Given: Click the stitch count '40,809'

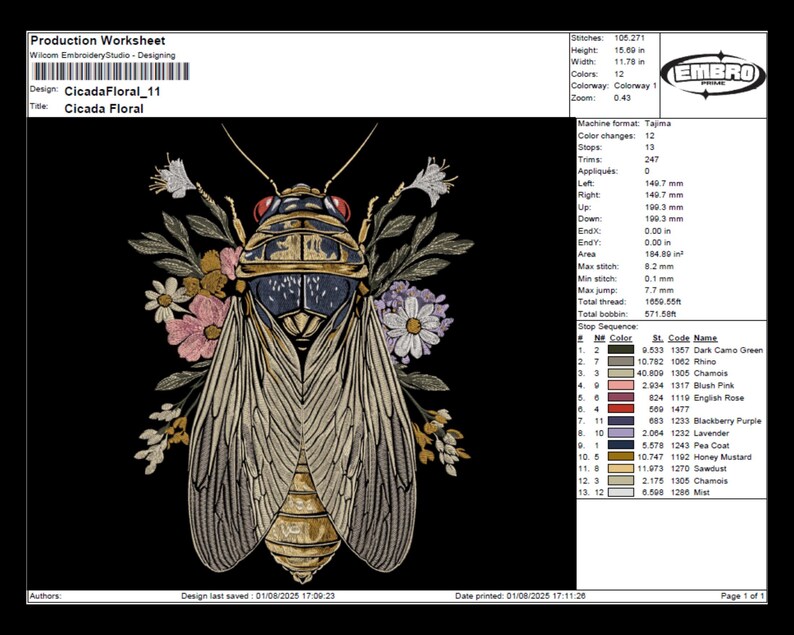Looking at the screenshot, I should pyautogui.click(x=650, y=373).
